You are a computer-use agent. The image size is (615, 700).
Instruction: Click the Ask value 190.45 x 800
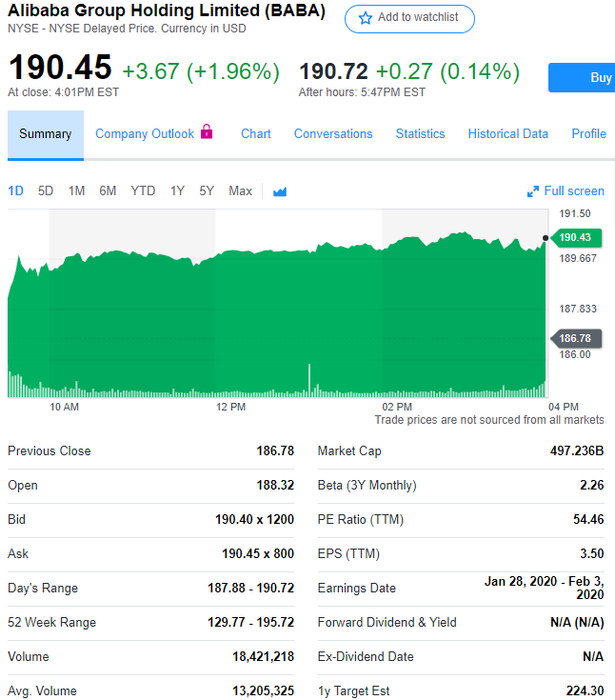258,554
